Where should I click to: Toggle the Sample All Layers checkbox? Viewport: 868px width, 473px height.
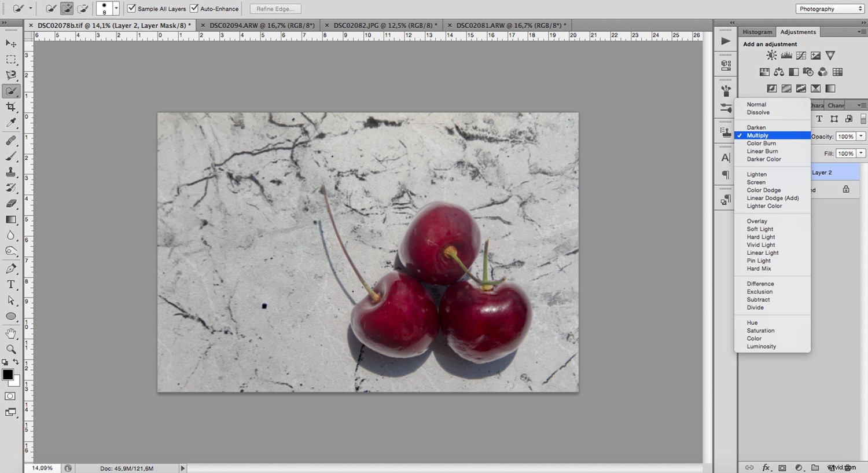point(131,9)
